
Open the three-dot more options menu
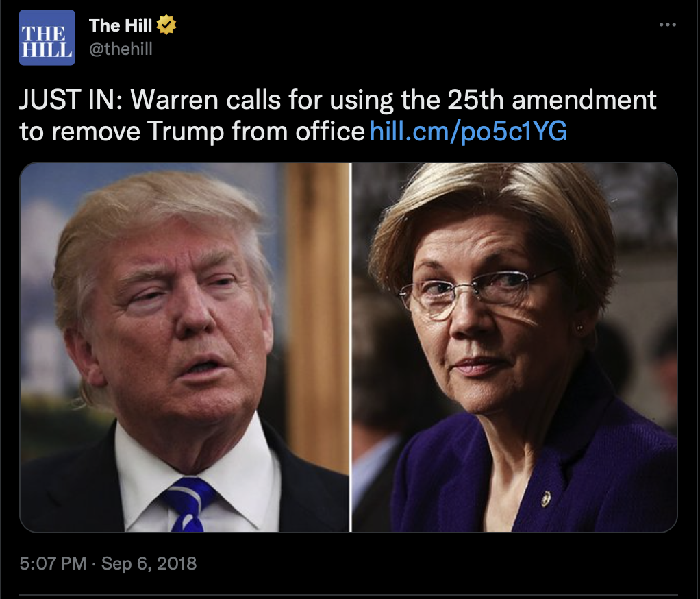667,25
